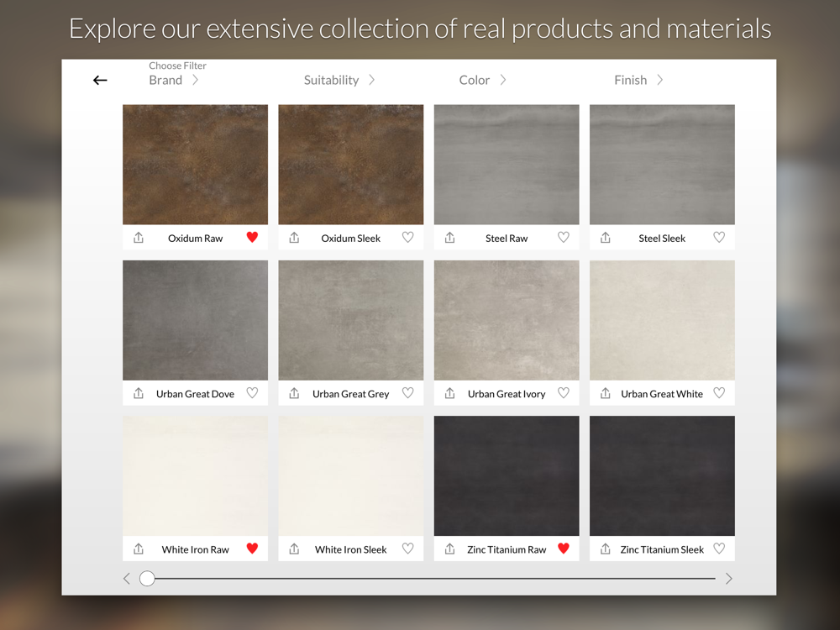Screen dimensions: 840x630
Task: Favorite Urban Great White heart
Action: pyautogui.click(x=719, y=392)
